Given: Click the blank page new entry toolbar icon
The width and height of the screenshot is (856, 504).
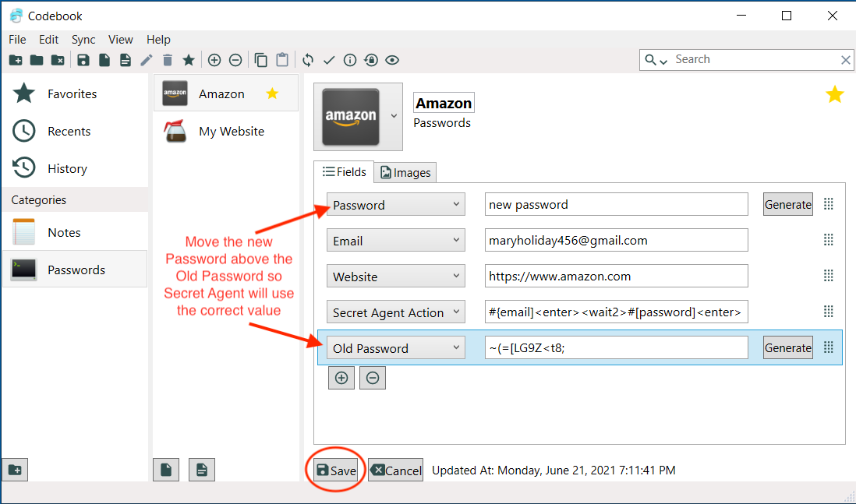Looking at the screenshot, I should click(x=104, y=60).
